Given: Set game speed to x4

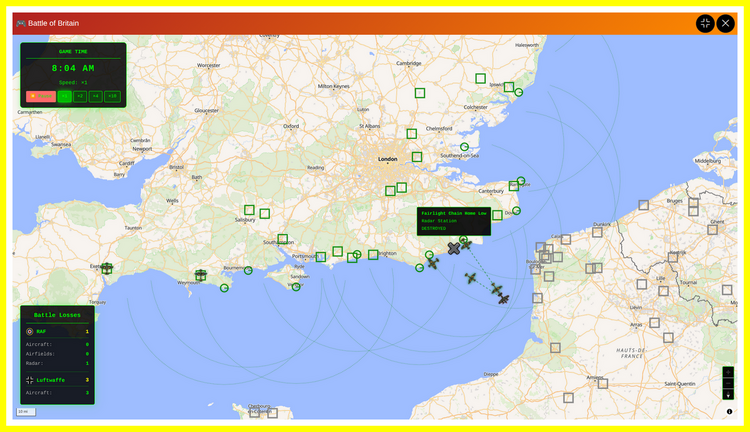Looking at the screenshot, I should pos(96,96).
